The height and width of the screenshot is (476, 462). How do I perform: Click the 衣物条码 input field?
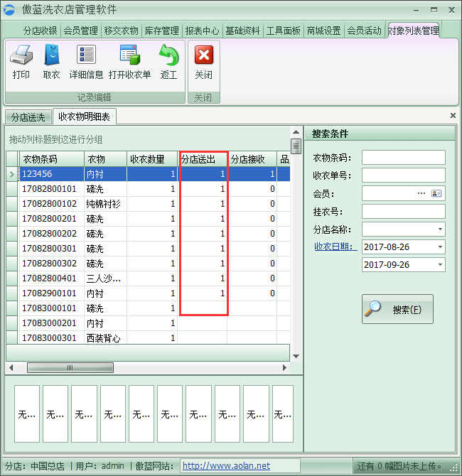404,158
